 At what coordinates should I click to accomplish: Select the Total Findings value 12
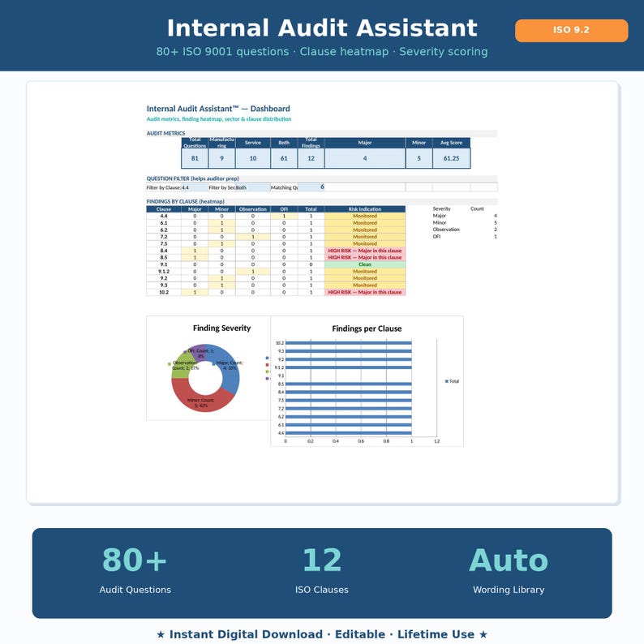click(x=311, y=158)
